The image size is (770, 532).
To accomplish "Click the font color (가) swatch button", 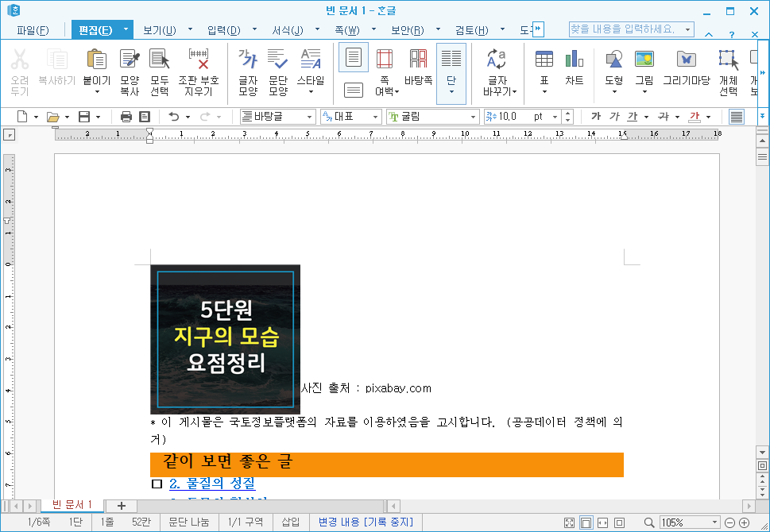I will [x=695, y=117].
